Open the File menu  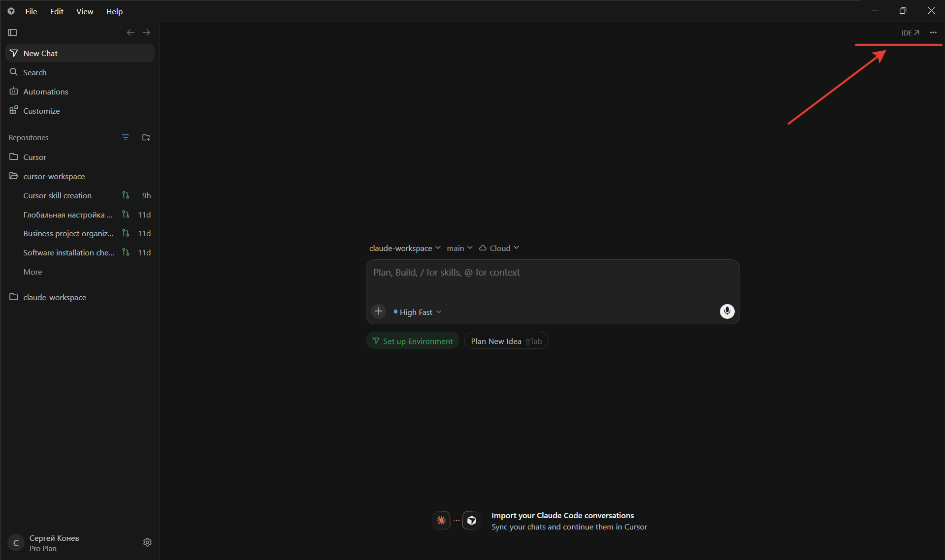[31, 11]
